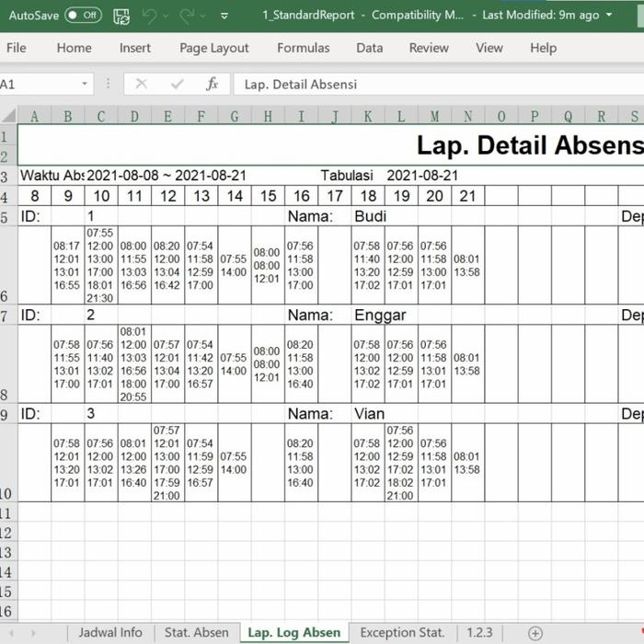
Task: Click the formula bar text field
Action: pos(432,84)
